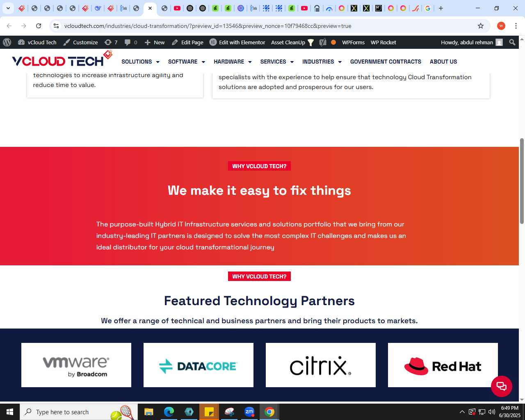Click the admin bar search magnifier icon
This screenshot has width=525, height=420.
pyautogui.click(x=512, y=42)
